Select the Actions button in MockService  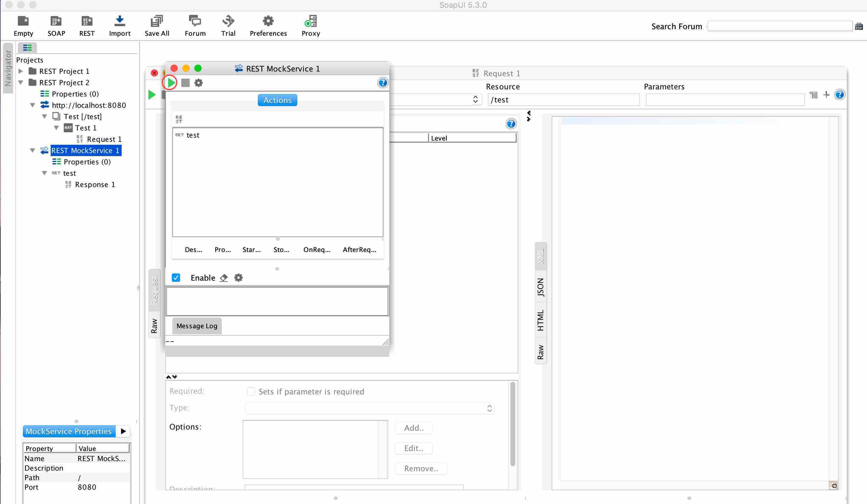pyautogui.click(x=277, y=99)
